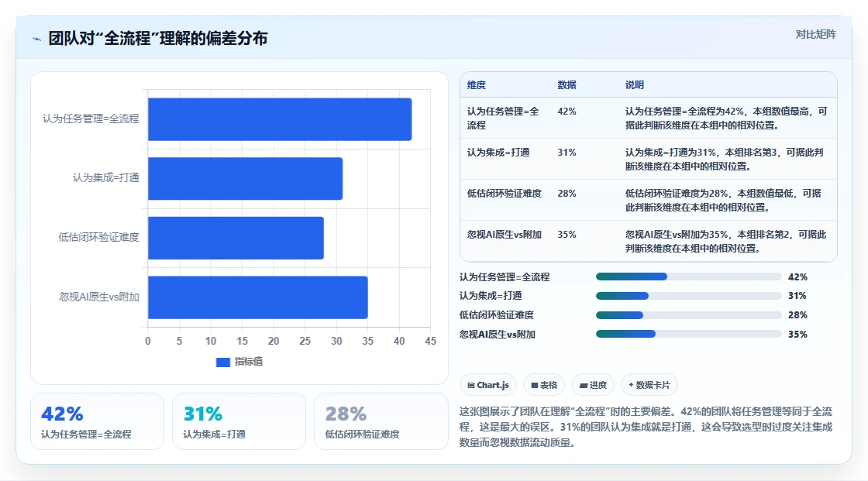Click description mentioning 本组排名第2
Screen dimensions: 868x481
pyautogui.click(x=725, y=241)
